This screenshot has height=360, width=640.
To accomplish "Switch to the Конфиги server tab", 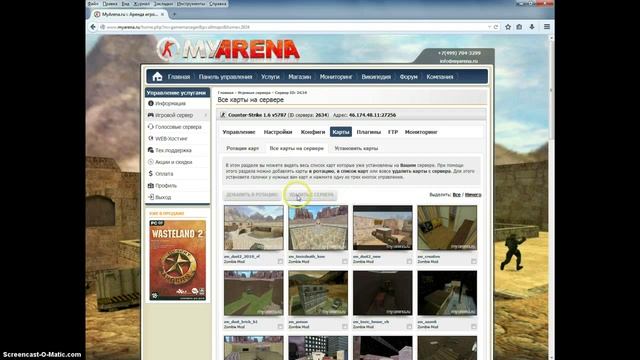I will point(313,132).
